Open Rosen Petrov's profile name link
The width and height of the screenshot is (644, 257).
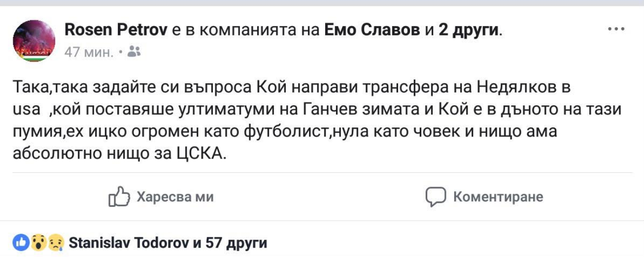pyautogui.click(x=117, y=31)
